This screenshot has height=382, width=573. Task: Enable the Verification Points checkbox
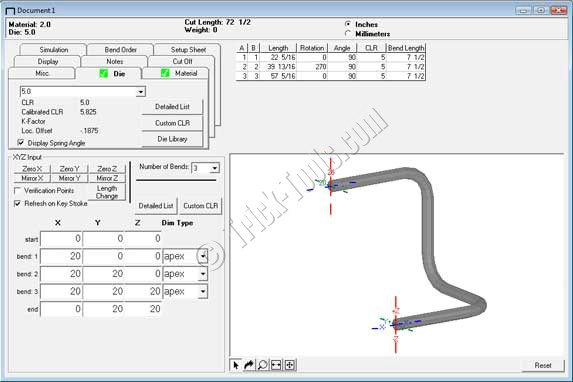17,190
